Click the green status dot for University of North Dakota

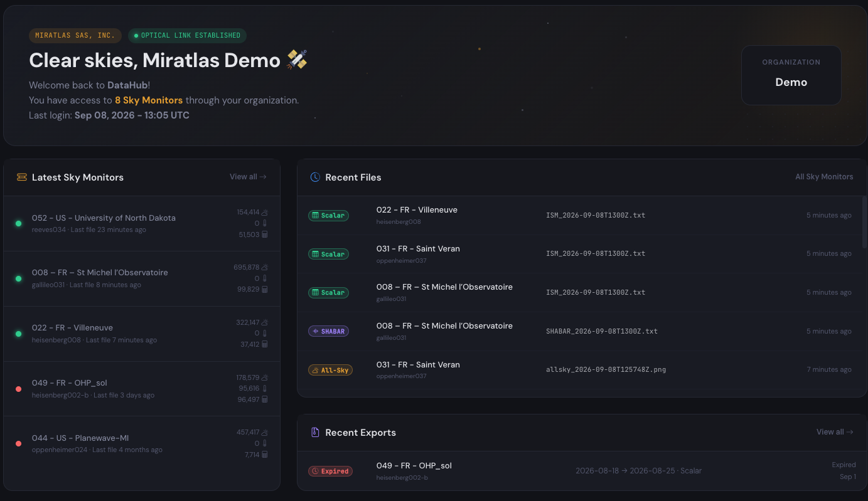point(18,223)
